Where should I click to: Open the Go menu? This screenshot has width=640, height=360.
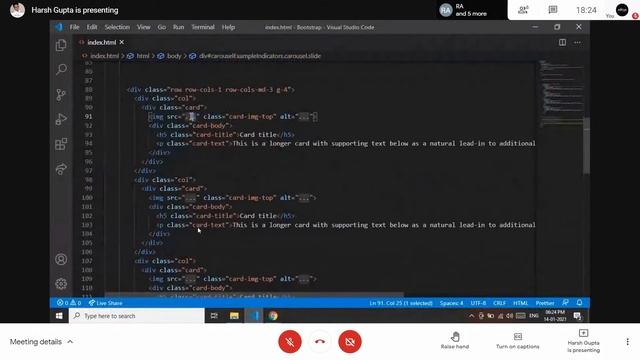click(x=162, y=27)
